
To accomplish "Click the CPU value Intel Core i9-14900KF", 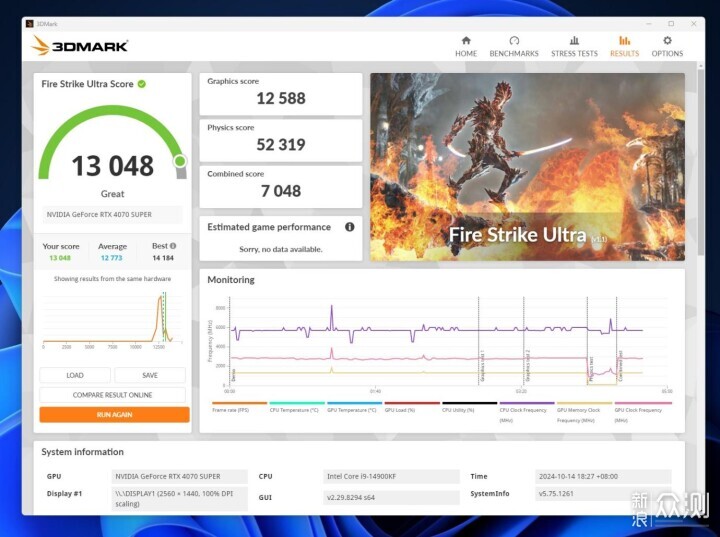I will pyautogui.click(x=391, y=476).
